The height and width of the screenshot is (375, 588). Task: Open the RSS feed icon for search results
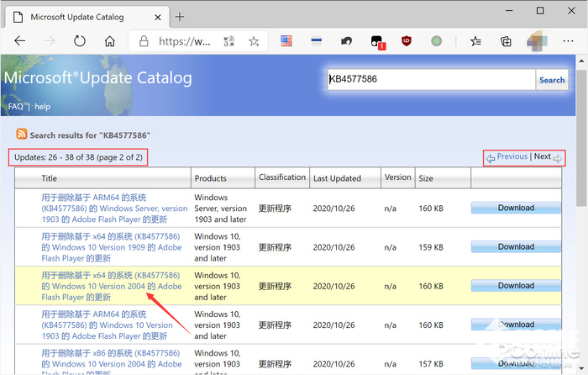(x=22, y=134)
